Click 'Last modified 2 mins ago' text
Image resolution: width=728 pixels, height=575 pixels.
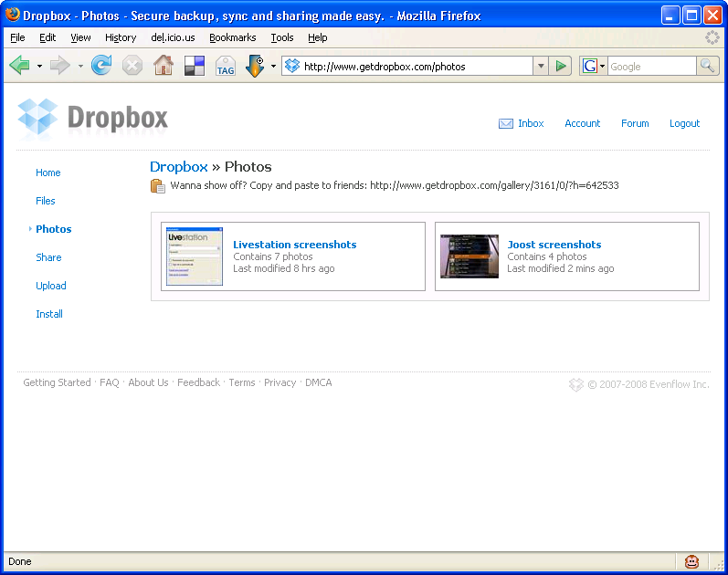point(561,268)
